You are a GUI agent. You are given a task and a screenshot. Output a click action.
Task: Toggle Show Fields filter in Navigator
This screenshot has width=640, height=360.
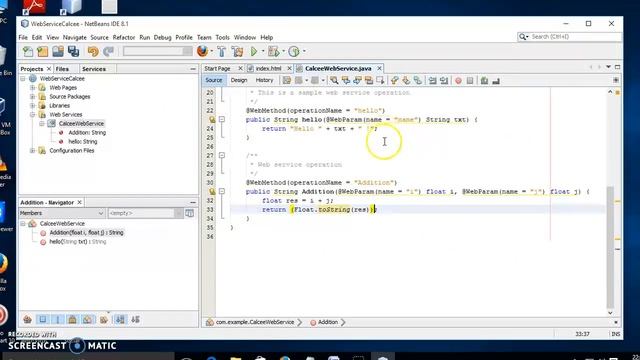coord(42,320)
